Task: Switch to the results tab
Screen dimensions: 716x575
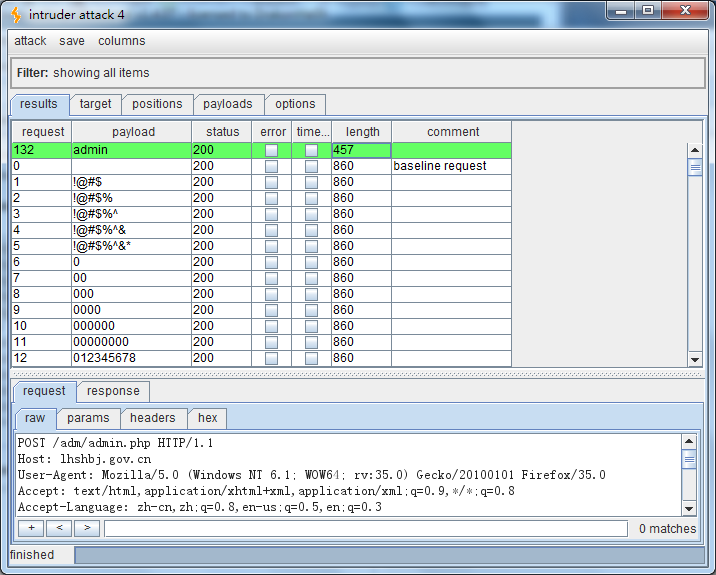Action: (x=39, y=104)
